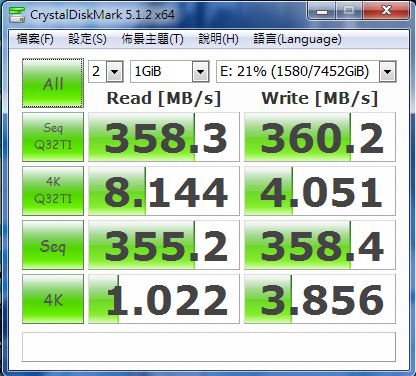416x376 pixels.
Task: Open the 佈景主題(T) menu
Action: pyautogui.click(x=152, y=39)
